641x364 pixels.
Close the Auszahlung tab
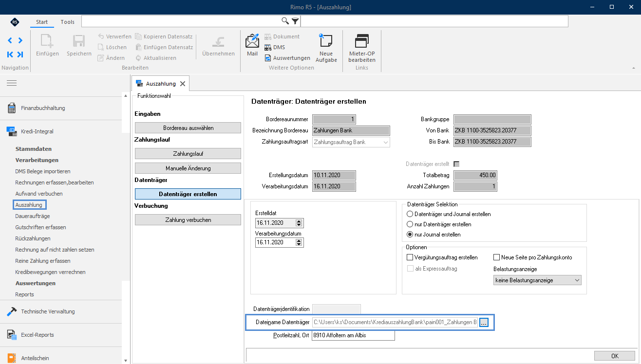pyautogui.click(x=183, y=84)
